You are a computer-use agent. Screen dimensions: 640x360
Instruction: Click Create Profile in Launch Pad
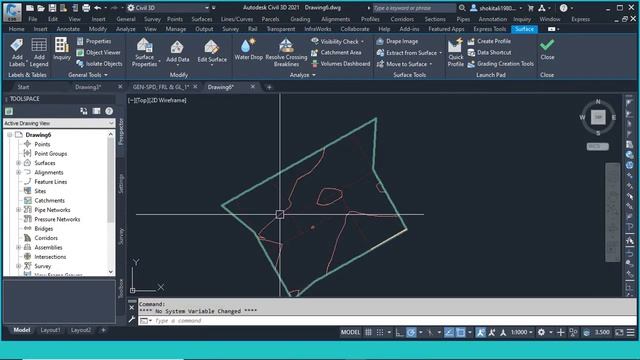tap(489, 41)
